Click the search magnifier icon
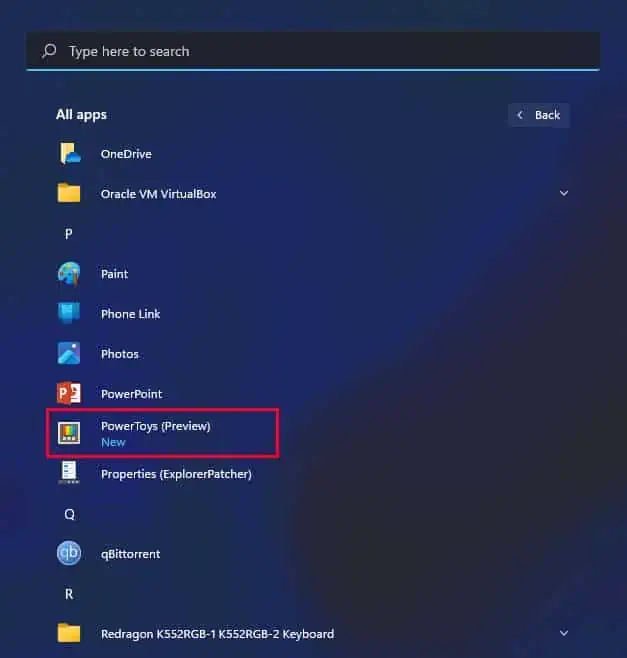Viewport: 627px width, 658px height. coord(49,51)
